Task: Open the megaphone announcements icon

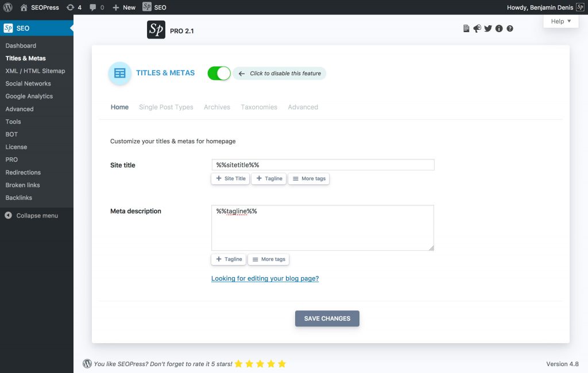Action: pos(477,29)
